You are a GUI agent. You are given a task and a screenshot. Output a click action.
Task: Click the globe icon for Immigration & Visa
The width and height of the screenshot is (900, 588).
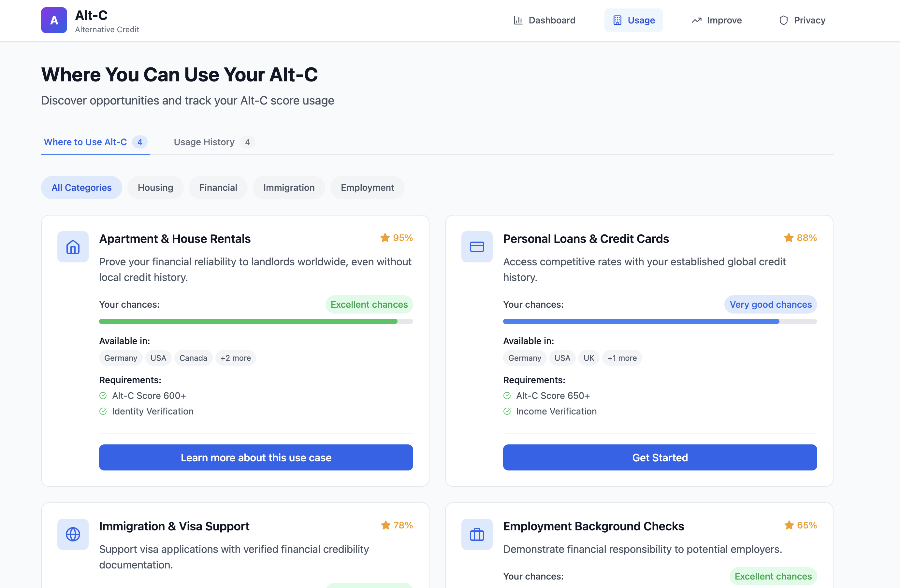tap(73, 534)
